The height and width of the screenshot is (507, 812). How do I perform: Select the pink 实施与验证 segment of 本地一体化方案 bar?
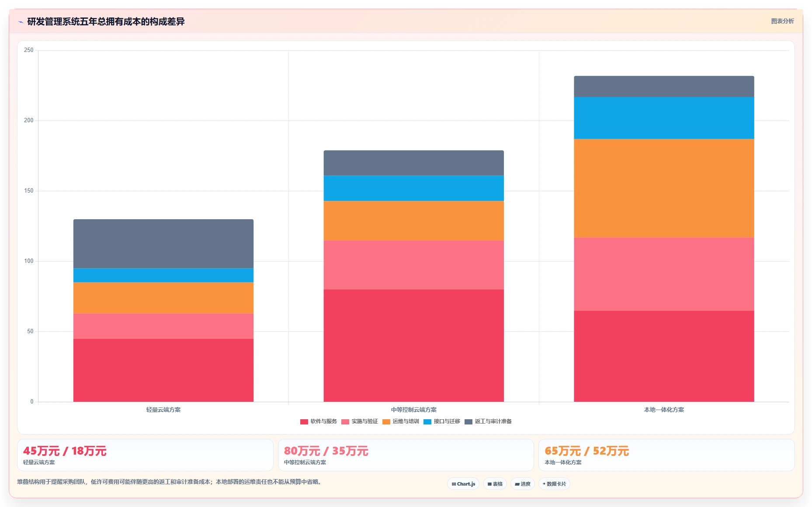click(x=664, y=274)
